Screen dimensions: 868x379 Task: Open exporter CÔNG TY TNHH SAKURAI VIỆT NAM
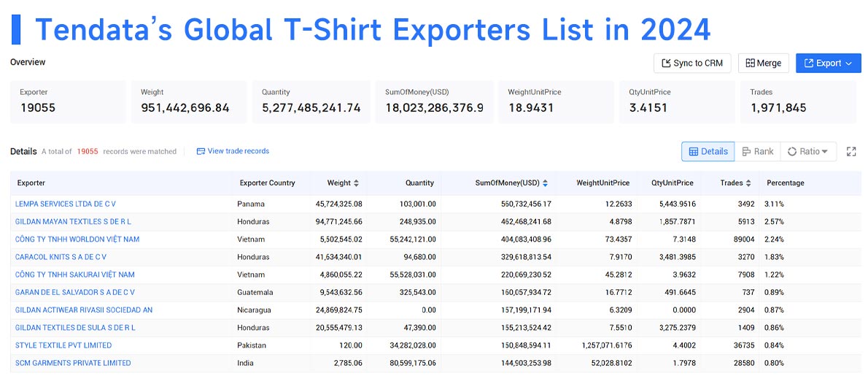pos(74,275)
